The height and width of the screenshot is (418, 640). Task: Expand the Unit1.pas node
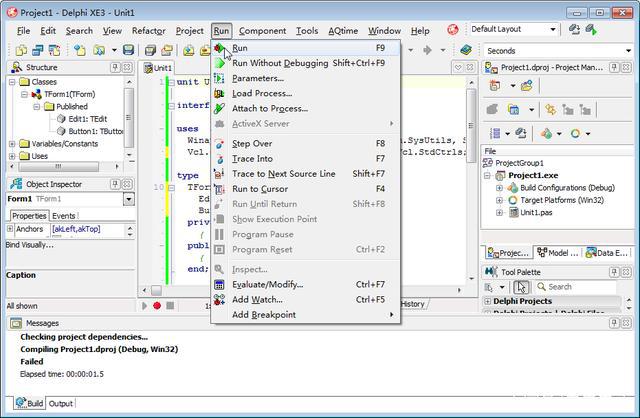coord(499,212)
